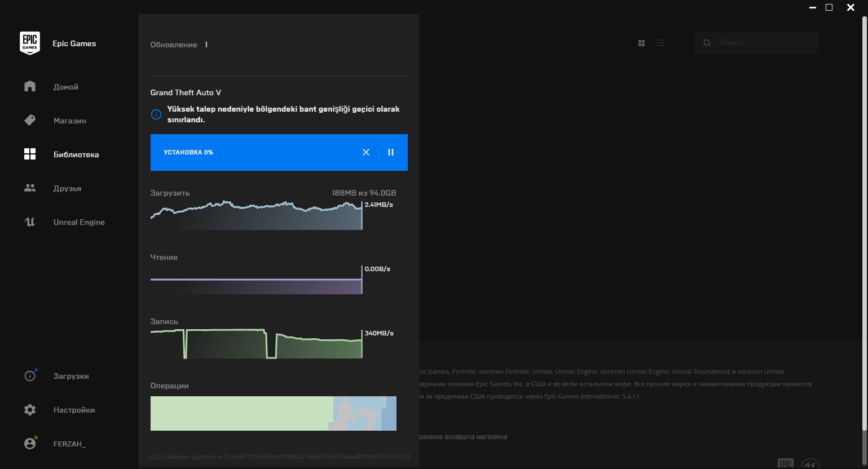The height and width of the screenshot is (469, 868).
Task: Open the Unreal Engine logo icon
Action: coord(30,222)
